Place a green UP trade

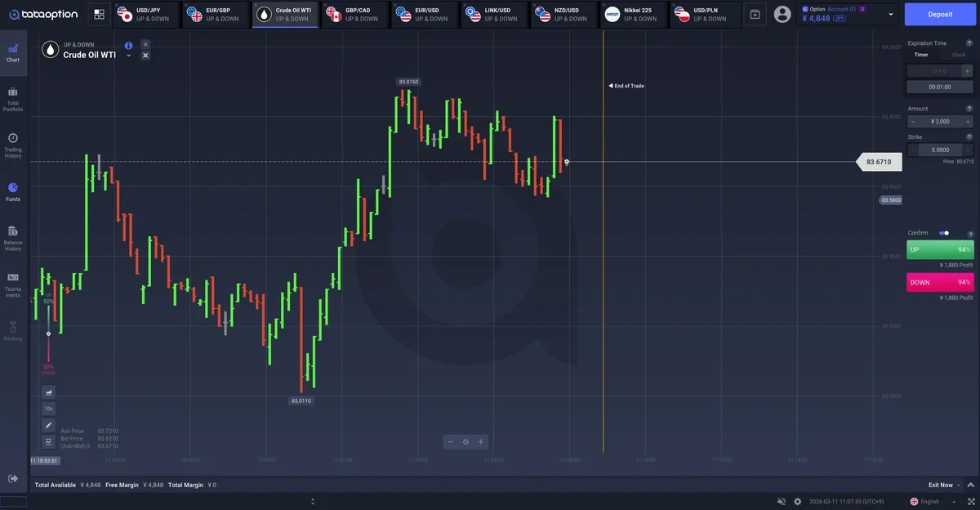pos(940,249)
